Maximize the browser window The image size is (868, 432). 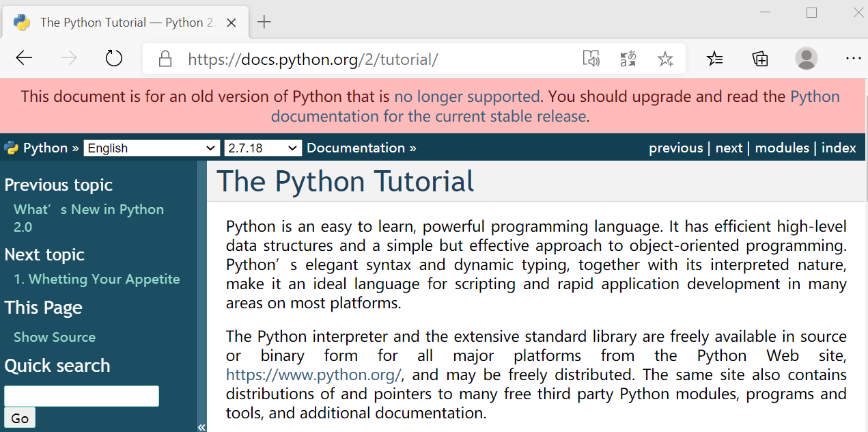pos(811,12)
